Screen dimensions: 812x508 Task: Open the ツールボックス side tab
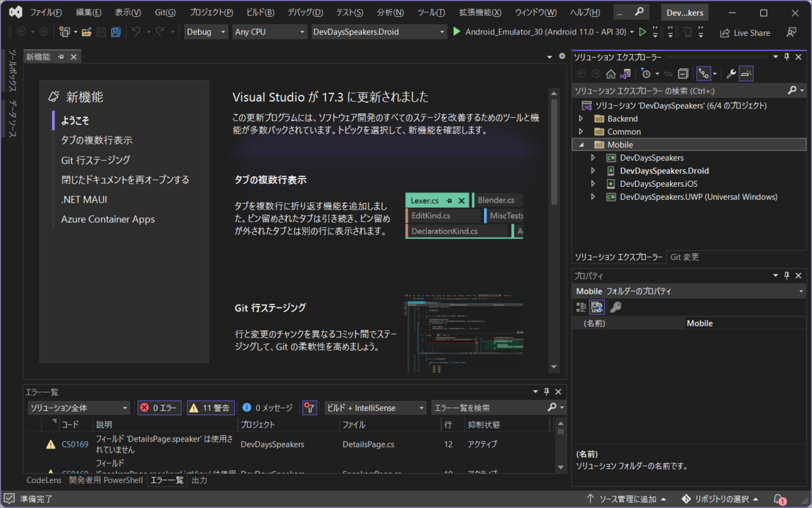12,70
